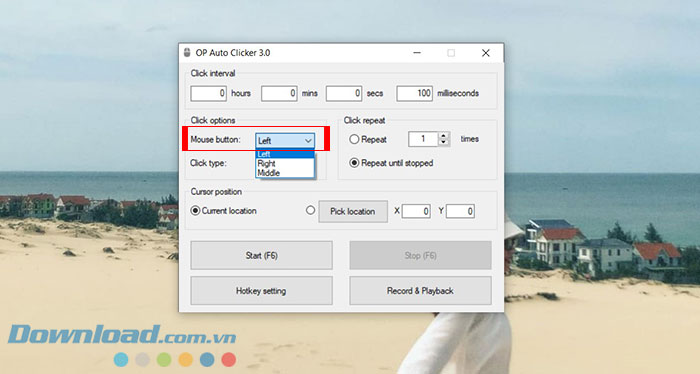Screen dimensions: 700x374
Task: Click the Stop (F6) button
Action: (x=421, y=255)
